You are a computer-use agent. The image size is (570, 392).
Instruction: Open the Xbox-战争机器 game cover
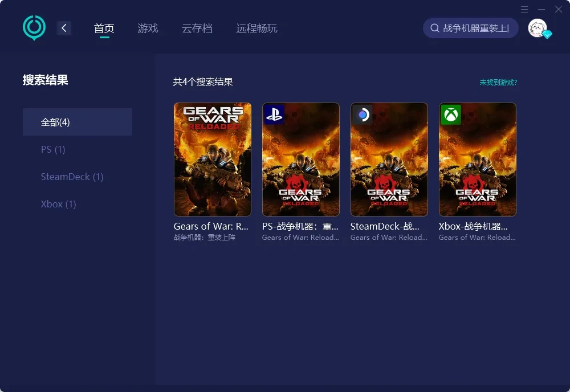[478, 160]
